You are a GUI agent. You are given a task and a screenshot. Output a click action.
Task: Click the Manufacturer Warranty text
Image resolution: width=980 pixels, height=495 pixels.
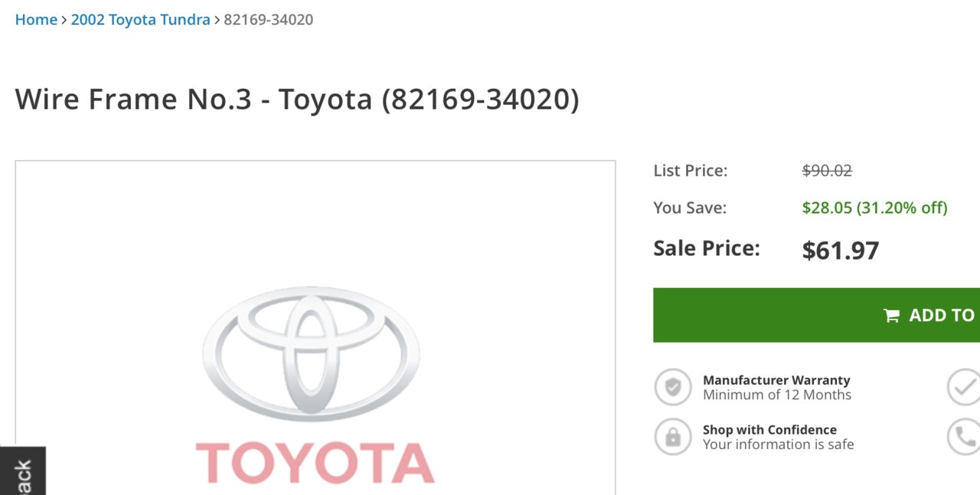[x=776, y=380]
